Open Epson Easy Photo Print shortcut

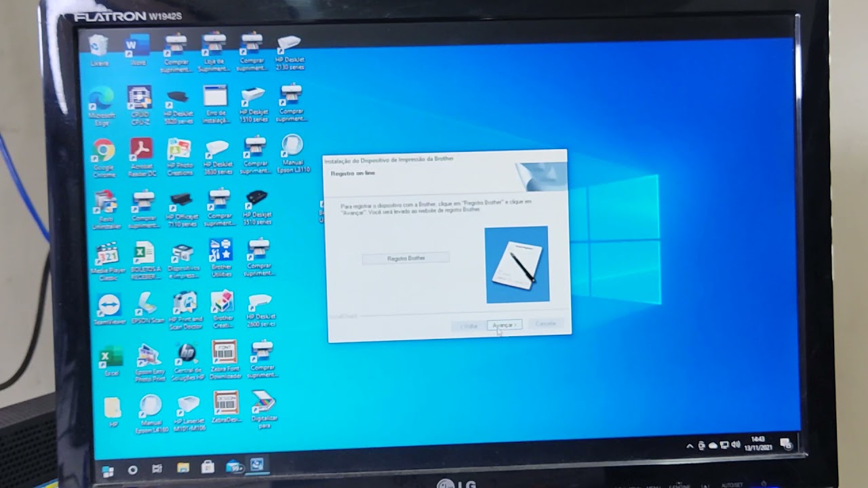149,363
